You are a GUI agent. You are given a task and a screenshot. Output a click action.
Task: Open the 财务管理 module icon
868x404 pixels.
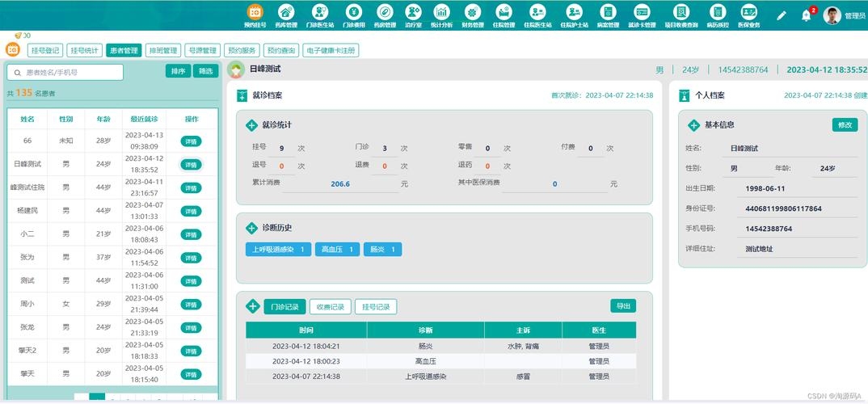pos(473,12)
